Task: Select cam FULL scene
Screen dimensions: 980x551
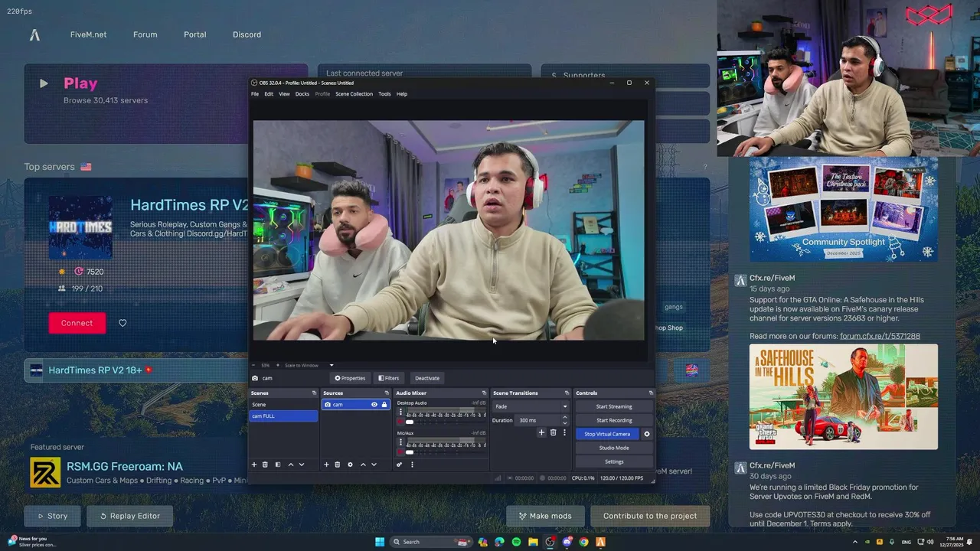Action: pyautogui.click(x=283, y=416)
